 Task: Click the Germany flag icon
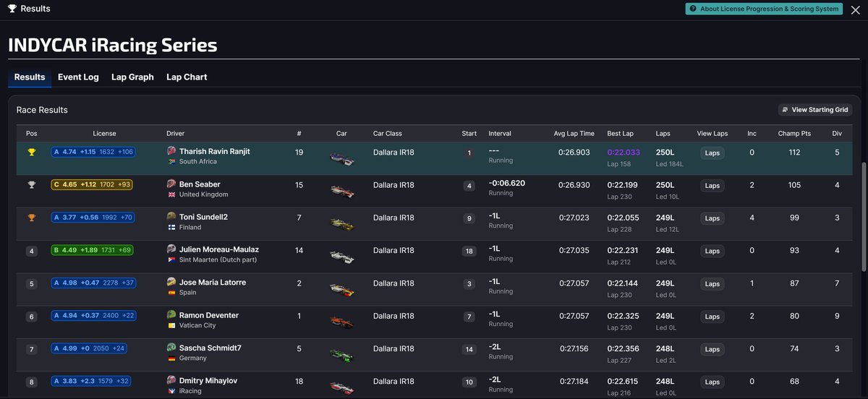tap(171, 358)
